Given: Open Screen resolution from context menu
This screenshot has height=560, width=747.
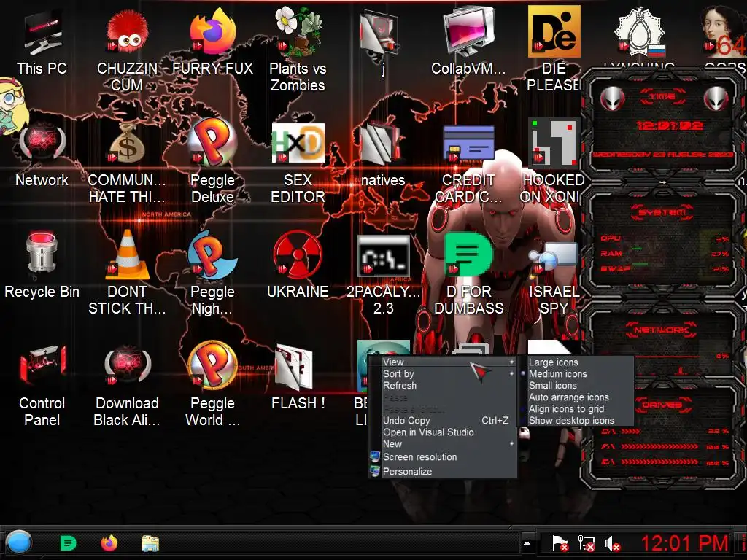Looking at the screenshot, I should tap(443, 456).
